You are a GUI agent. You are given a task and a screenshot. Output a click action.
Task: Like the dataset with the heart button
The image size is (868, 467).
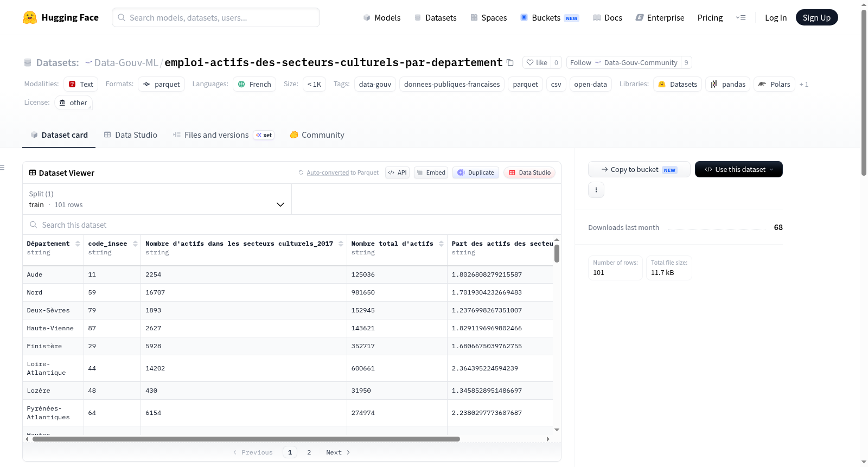[537, 62]
